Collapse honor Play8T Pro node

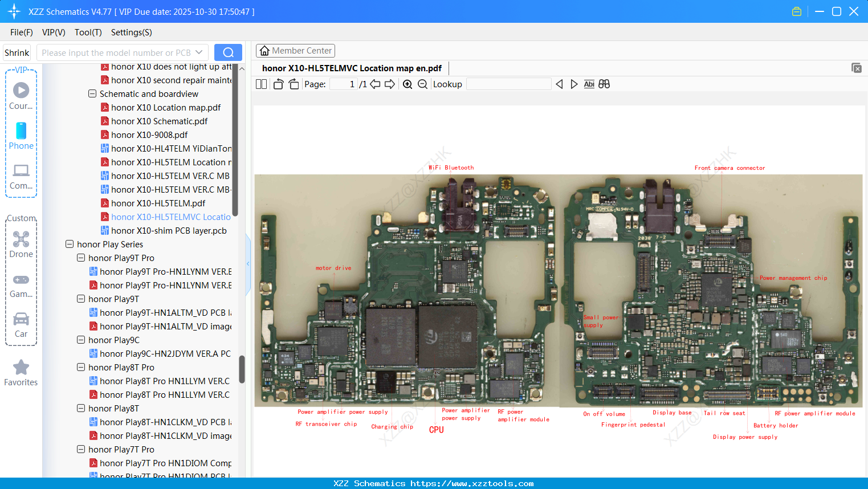point(81,367)
